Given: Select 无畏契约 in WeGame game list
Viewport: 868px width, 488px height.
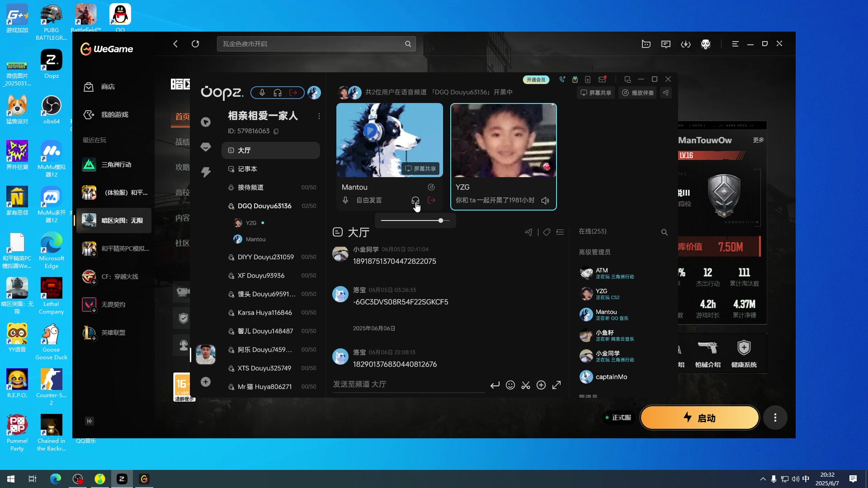Looking at the screenshot, I should [114, 305].
